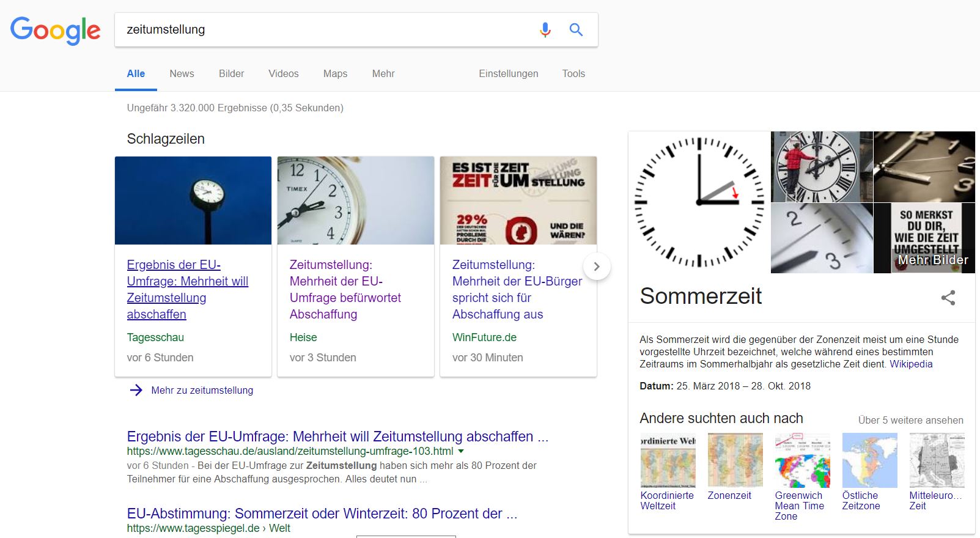Open the large clock image in Sommerzeit panel
This screenshot has width=980, height=538.
click(x=699, y=202)
